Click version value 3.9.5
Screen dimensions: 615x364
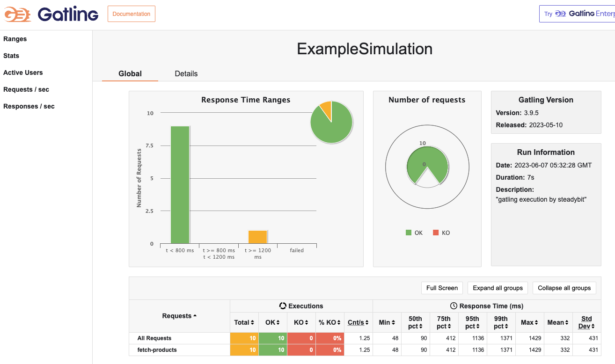(532, 113)
